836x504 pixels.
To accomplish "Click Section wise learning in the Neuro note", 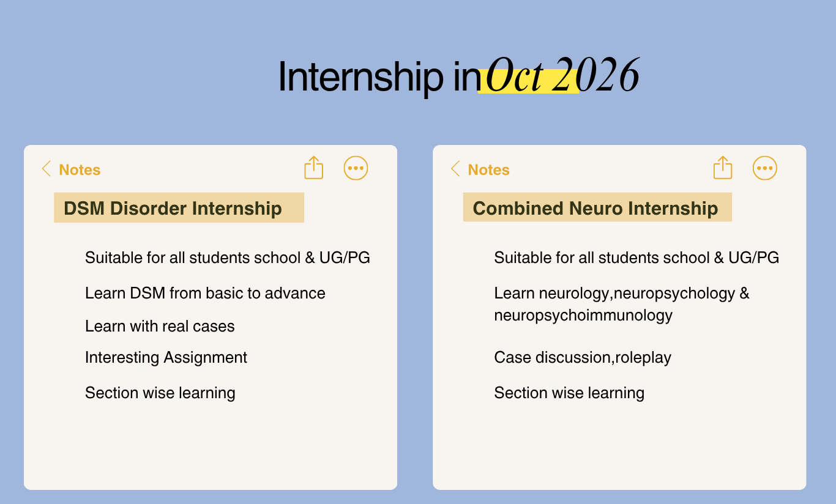I will click(x=569, y=393).
